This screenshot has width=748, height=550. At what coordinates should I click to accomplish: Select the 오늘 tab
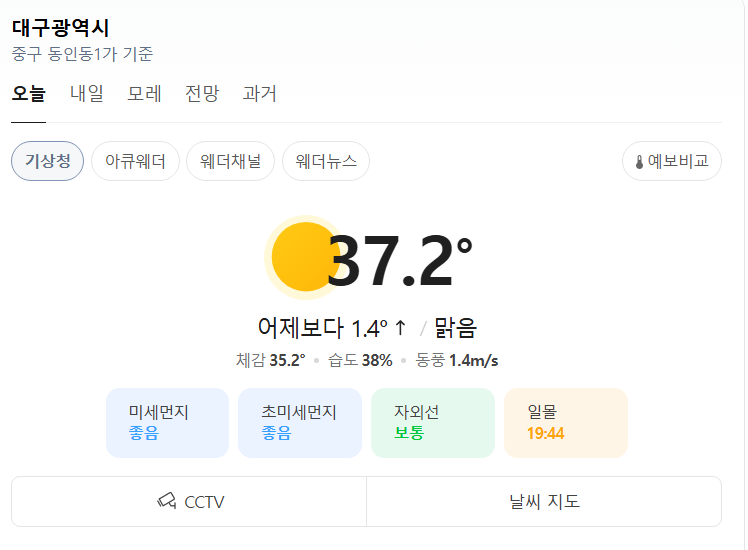(x=29, y=93)
